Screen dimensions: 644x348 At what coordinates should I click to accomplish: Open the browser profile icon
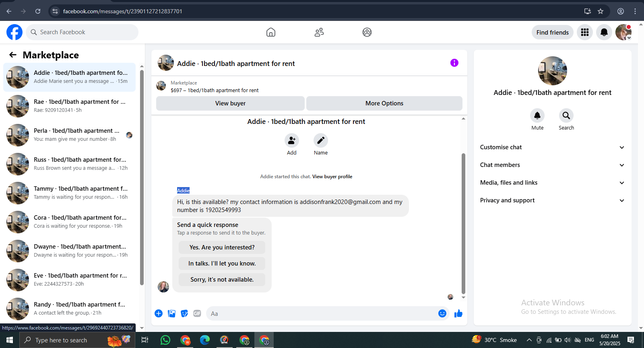tap(621, 11)
